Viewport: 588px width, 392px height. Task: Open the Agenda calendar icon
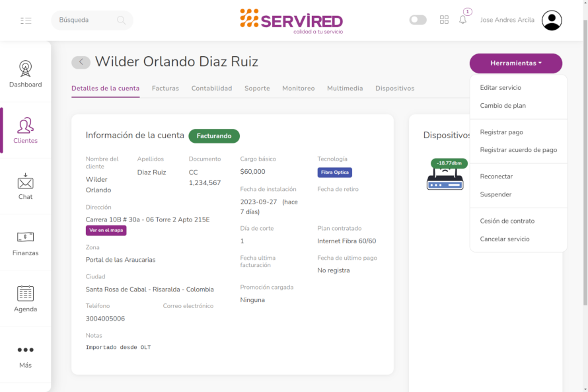25,294
